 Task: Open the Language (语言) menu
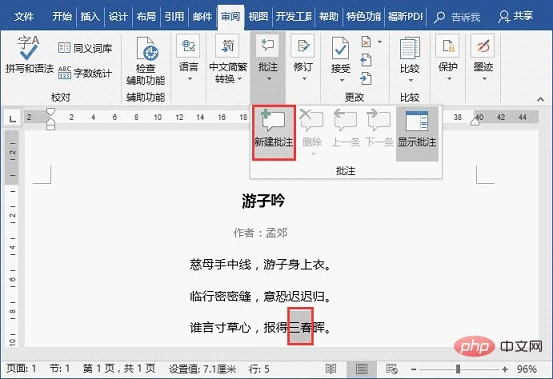coord(189,58)
